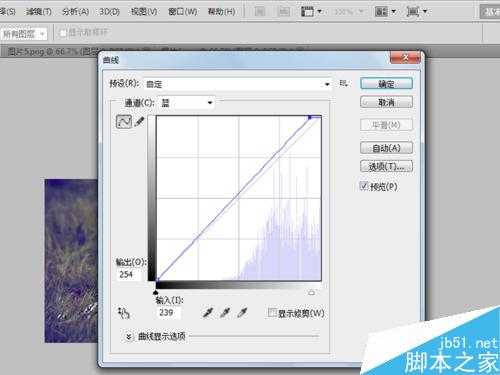Image resolution: width=500 pixels, height=375 pixels.
Task: Open the view extras icon dropdown
Action: pos(311,12)
